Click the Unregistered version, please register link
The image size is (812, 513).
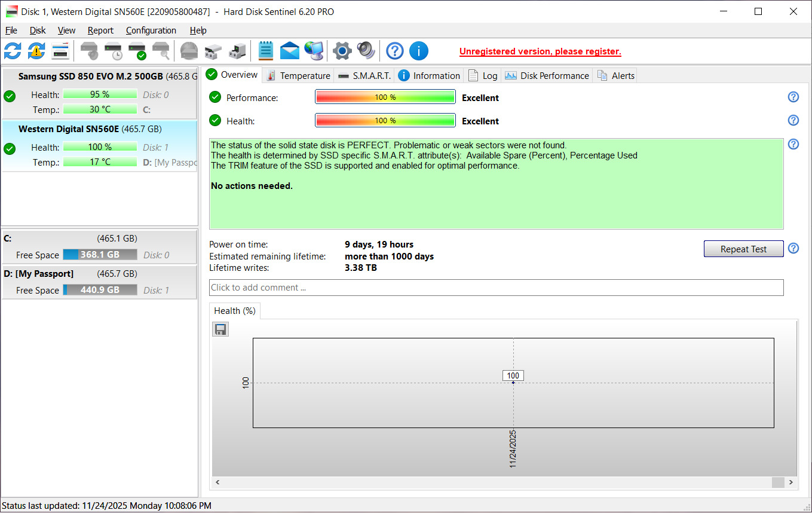(540, 51)
